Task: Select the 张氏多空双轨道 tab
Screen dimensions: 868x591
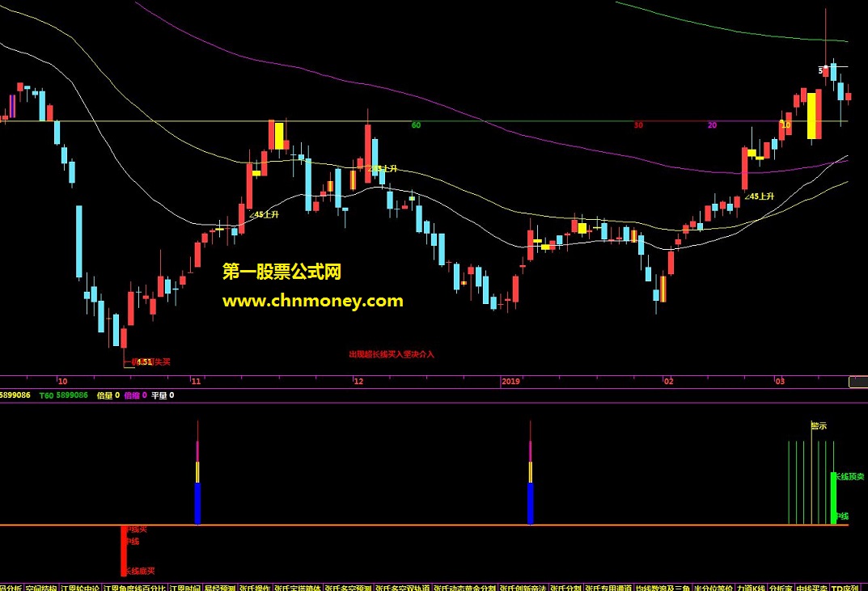Action: pos(402,588)
